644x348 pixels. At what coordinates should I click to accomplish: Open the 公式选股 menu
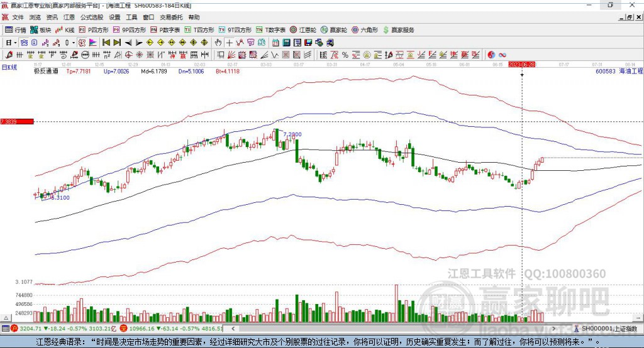(x=92, y=17)
